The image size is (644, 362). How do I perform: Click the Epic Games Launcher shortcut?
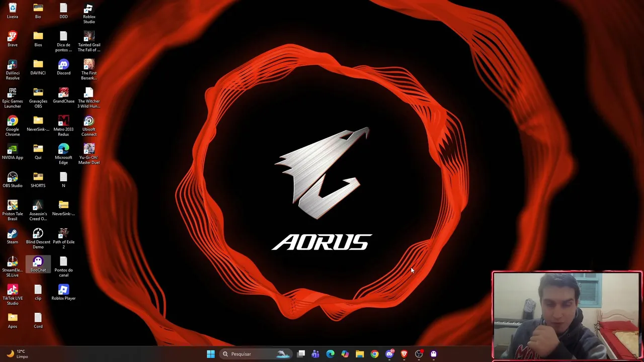point(13,98)
